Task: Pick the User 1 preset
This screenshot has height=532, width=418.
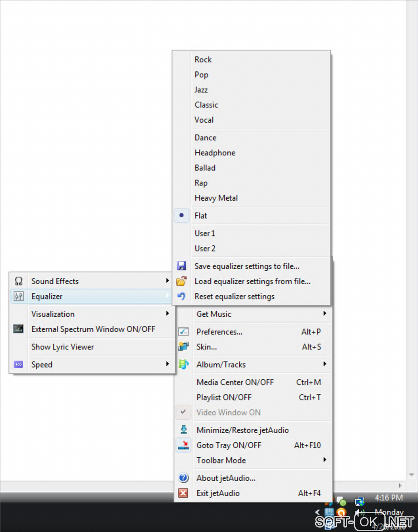Action: tap(251, 233)
